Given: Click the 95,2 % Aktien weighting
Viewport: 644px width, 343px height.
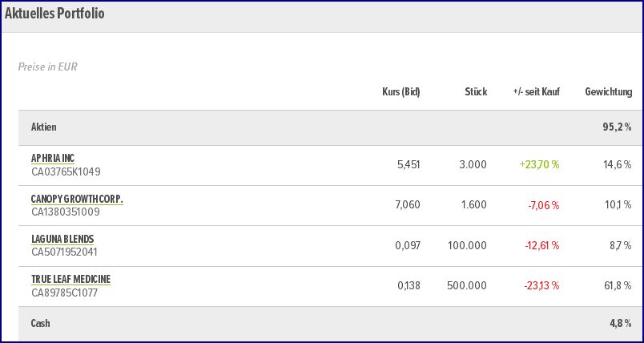Looking at the screenshot, I should (x=618, y=127).
